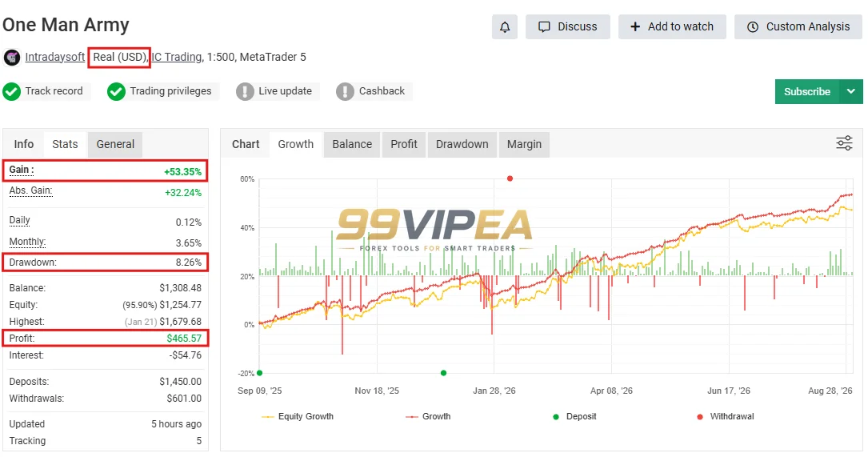Toggle the Growth legend series

[428, 416]
